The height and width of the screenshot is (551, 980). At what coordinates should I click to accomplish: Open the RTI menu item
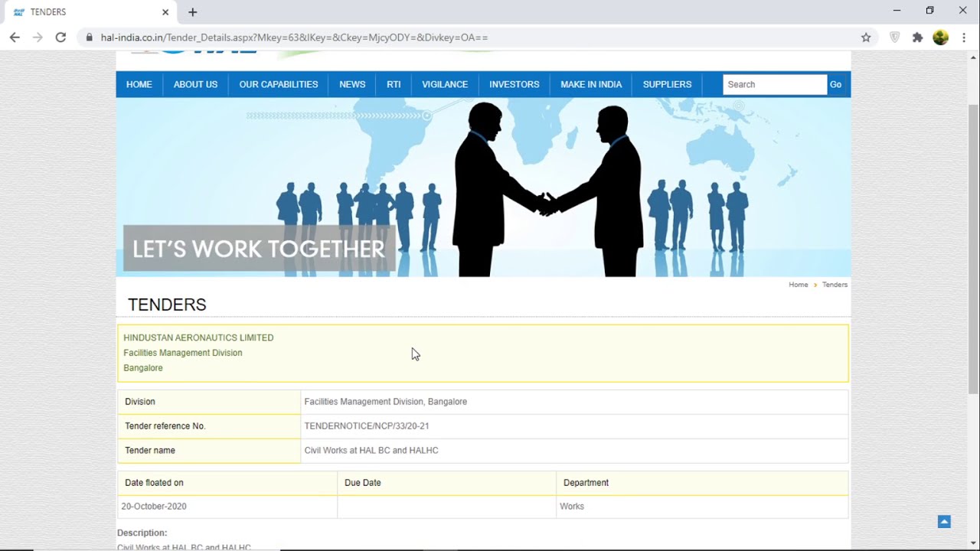[394, 84]
